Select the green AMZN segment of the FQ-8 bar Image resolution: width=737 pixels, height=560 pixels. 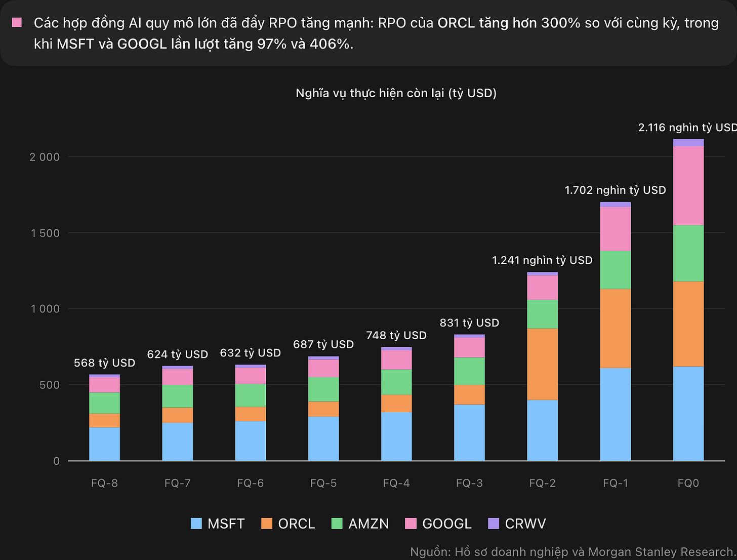104,403
